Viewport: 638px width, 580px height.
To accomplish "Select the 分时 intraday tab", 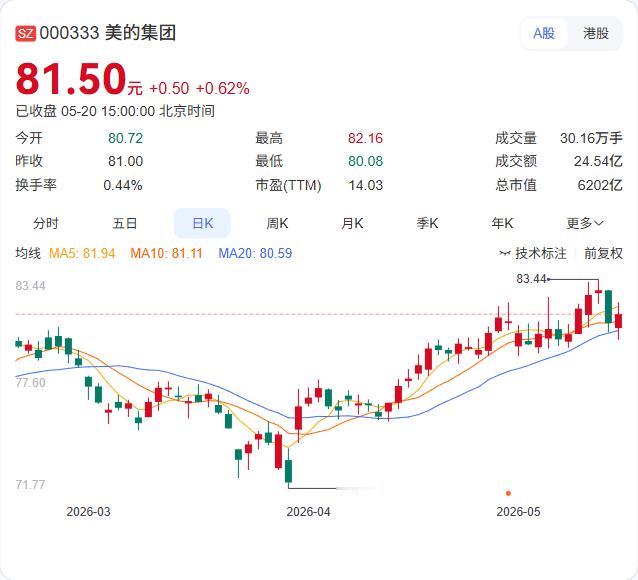I will [46, 223].
